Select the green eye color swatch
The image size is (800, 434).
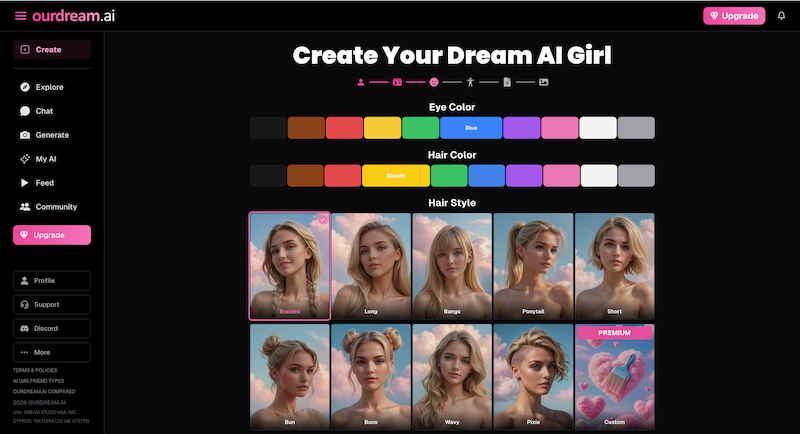(421, 128)
